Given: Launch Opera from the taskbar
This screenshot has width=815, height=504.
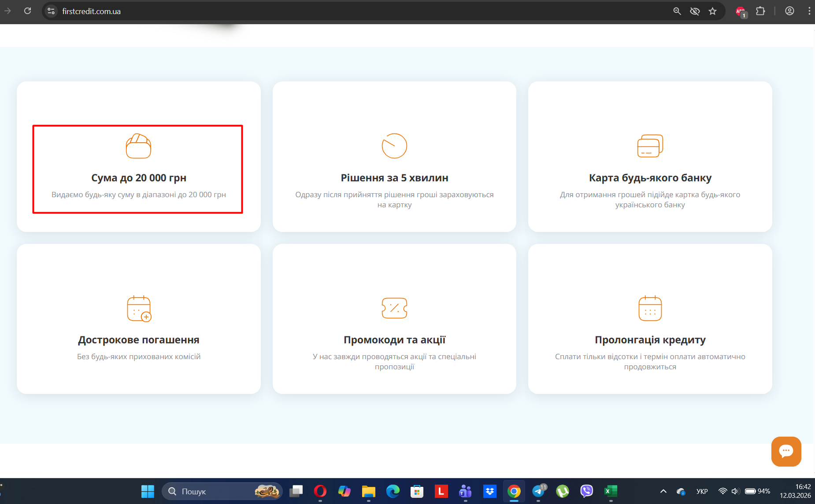Looking at the screenshot, I should pyautogui.click(x=320, y=491).
